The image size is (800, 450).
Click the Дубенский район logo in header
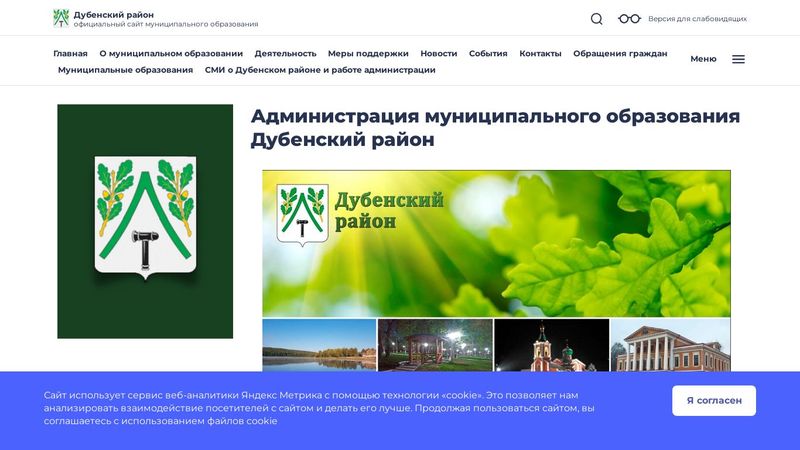(x=61, y=18)
